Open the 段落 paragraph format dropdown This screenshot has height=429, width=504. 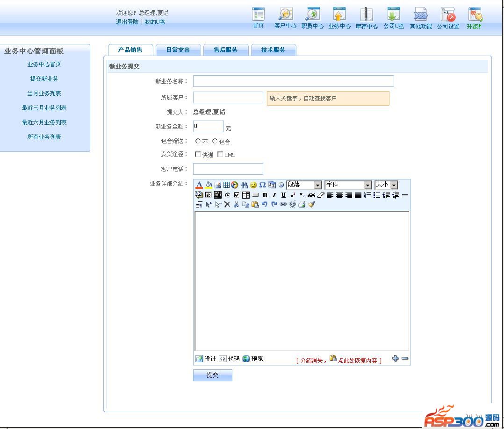click(x=317, y=185)
